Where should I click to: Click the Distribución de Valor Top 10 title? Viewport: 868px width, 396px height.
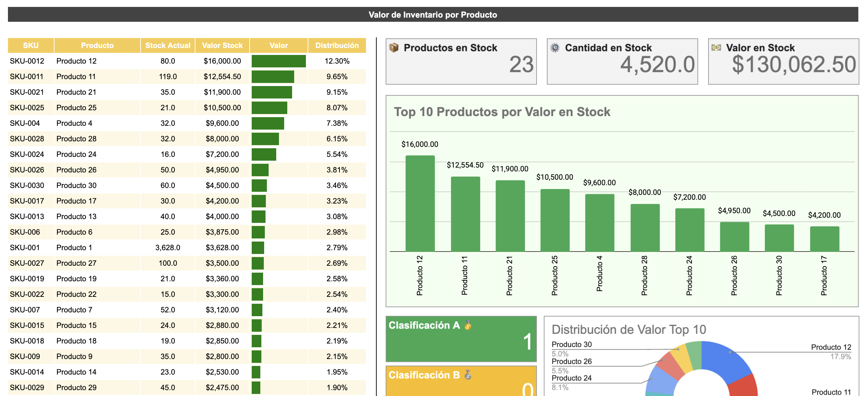[629, 329]
